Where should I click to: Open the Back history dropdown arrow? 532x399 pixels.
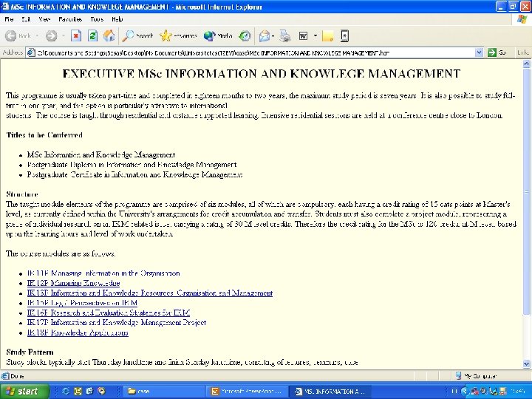(37, 35)
